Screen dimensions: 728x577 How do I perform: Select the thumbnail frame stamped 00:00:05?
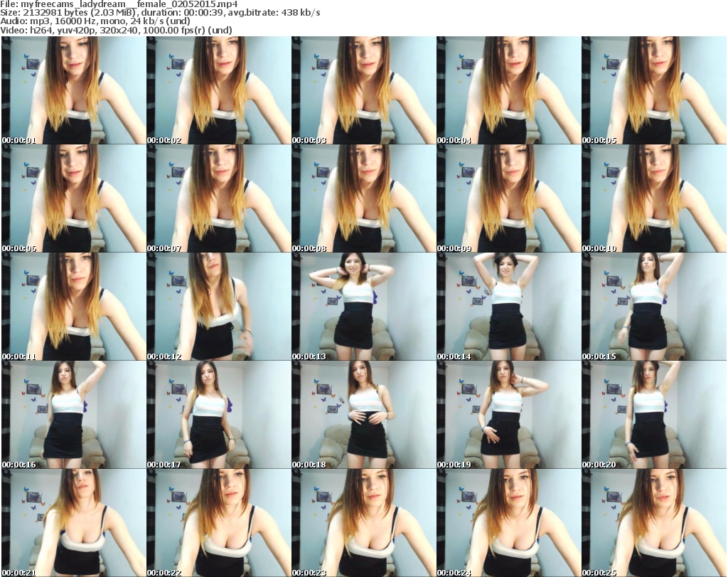(x=654, y=90)
